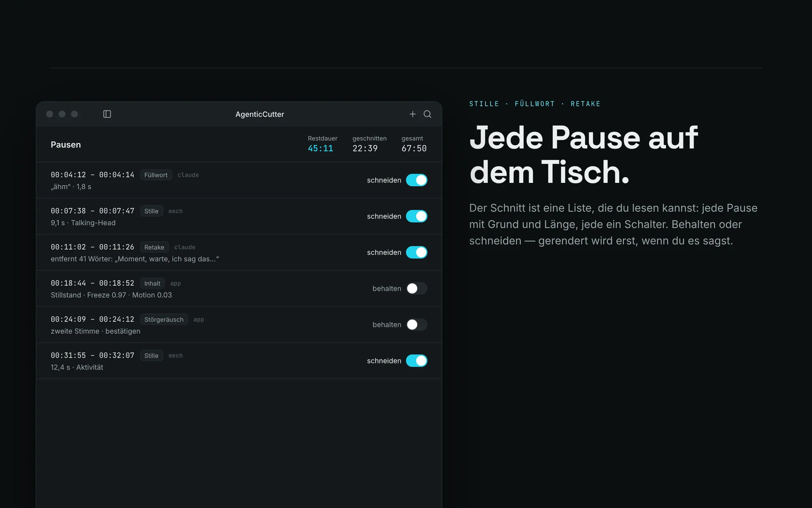Click the behalten label on Störgeräusch row

pyautogui.click(x=387, y=325)
